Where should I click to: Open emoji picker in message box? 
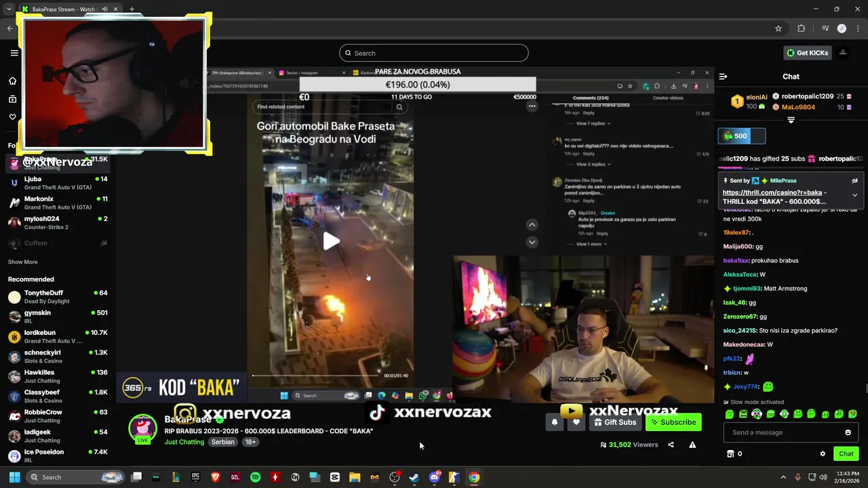[x=848, y=432]
